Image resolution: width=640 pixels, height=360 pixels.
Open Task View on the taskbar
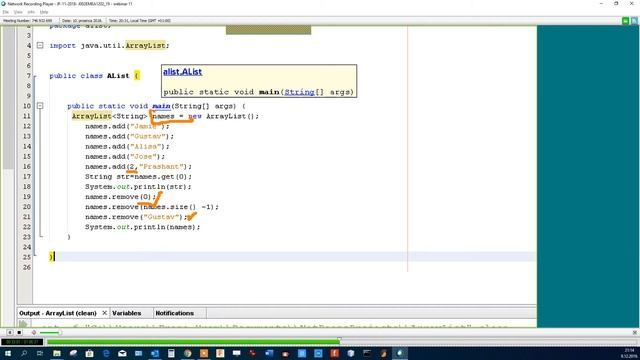pos(40,353)
